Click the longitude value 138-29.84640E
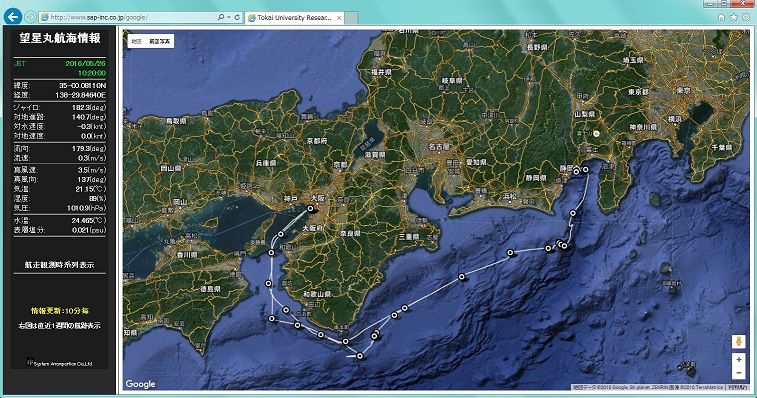 click(81, 95)
